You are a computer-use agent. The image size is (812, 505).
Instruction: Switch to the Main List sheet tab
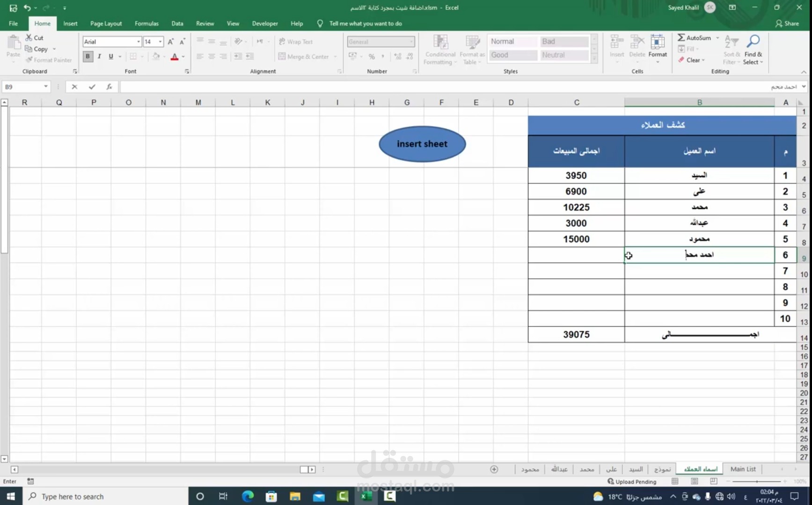[743, 469]
